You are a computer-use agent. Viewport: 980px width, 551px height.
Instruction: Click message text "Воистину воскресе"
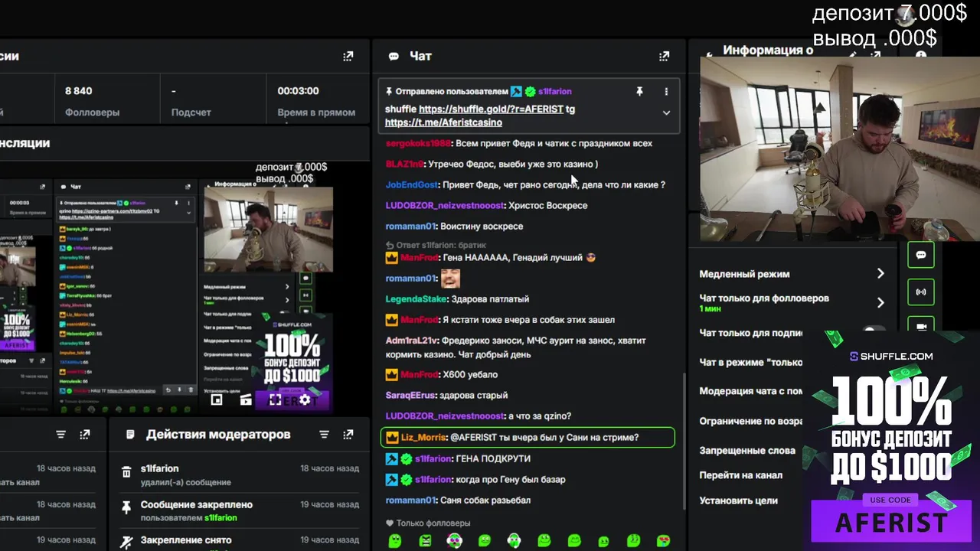(x=482, y=227)
